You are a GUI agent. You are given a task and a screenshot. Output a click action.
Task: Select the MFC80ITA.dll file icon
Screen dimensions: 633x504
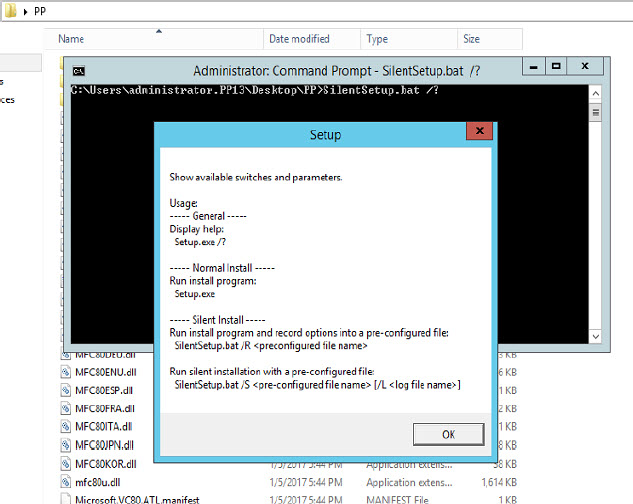click(x=67, y=426)
